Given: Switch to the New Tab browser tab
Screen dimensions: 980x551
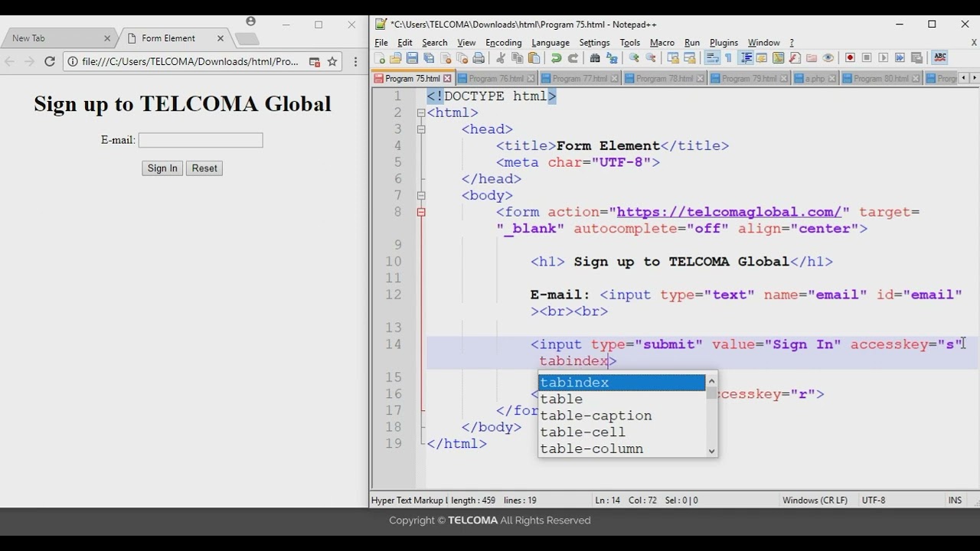Looking at the screenshot, I should click(x=57, y=38).
